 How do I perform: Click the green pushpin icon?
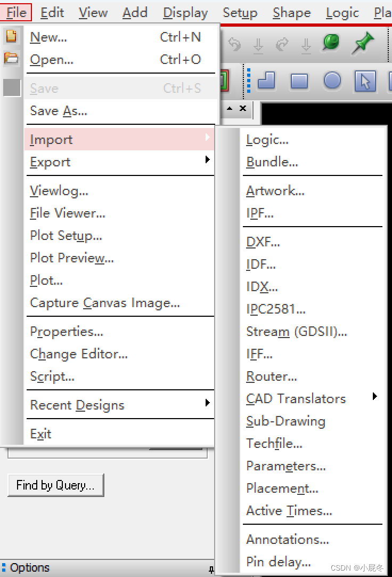[363, 43]
